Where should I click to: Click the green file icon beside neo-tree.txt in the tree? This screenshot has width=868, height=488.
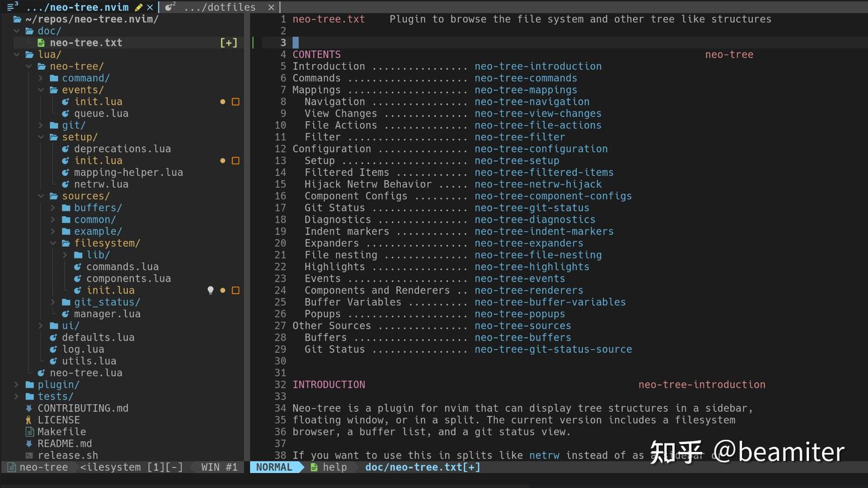[41, 43]
